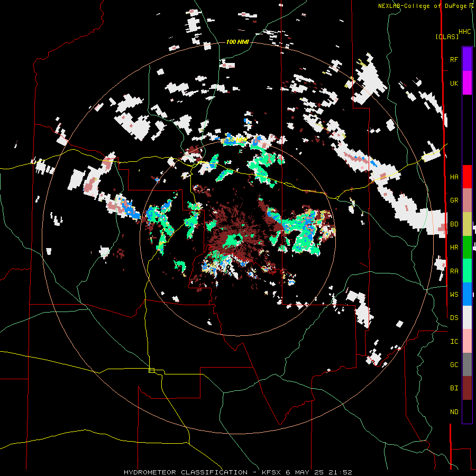Click the red HA legend color swatch
The width and height of the screenshot is (476, 476).
point(467,177)
